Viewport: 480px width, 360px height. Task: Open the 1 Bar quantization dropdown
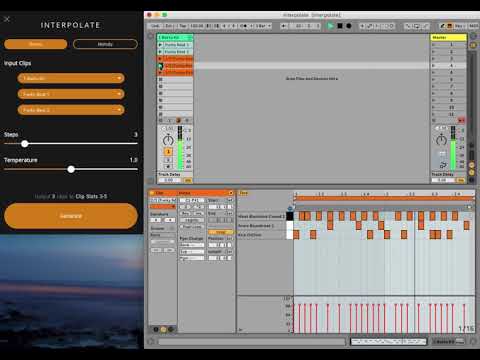click(264, 26)
